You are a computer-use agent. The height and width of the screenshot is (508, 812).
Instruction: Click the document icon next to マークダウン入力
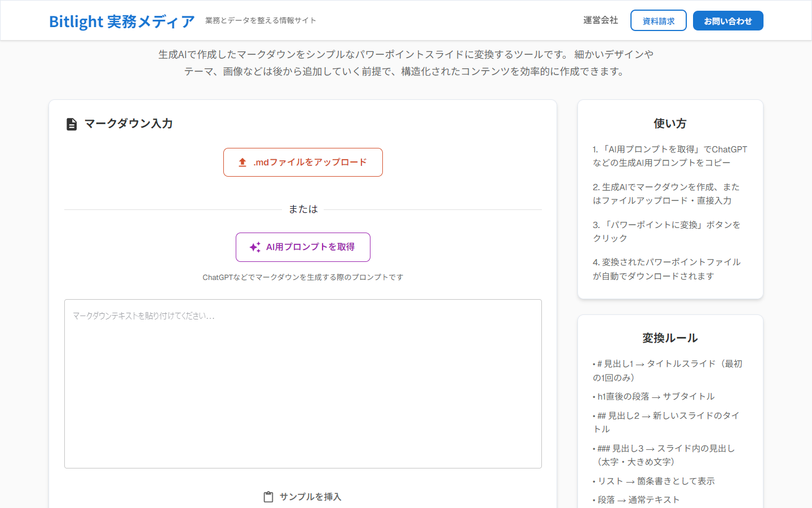click(72, 124)
